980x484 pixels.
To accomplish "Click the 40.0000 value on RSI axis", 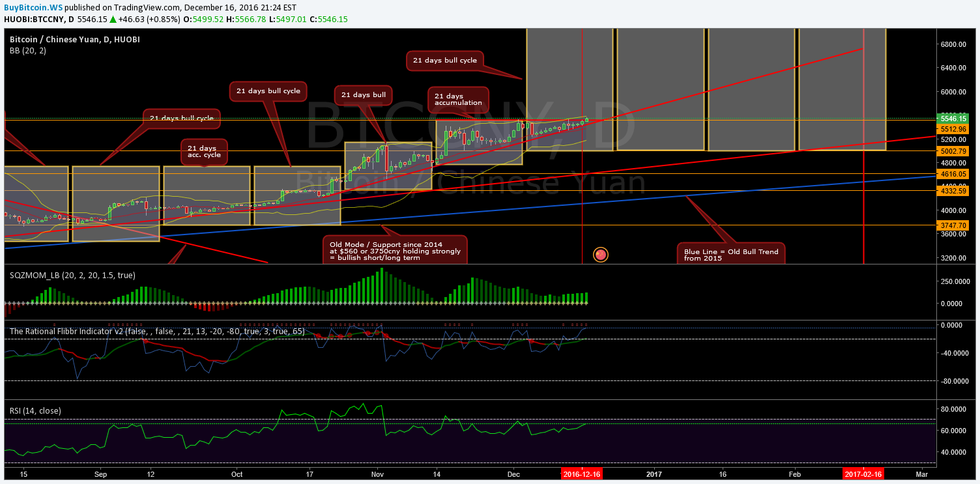I will click(x=955, y=452).
